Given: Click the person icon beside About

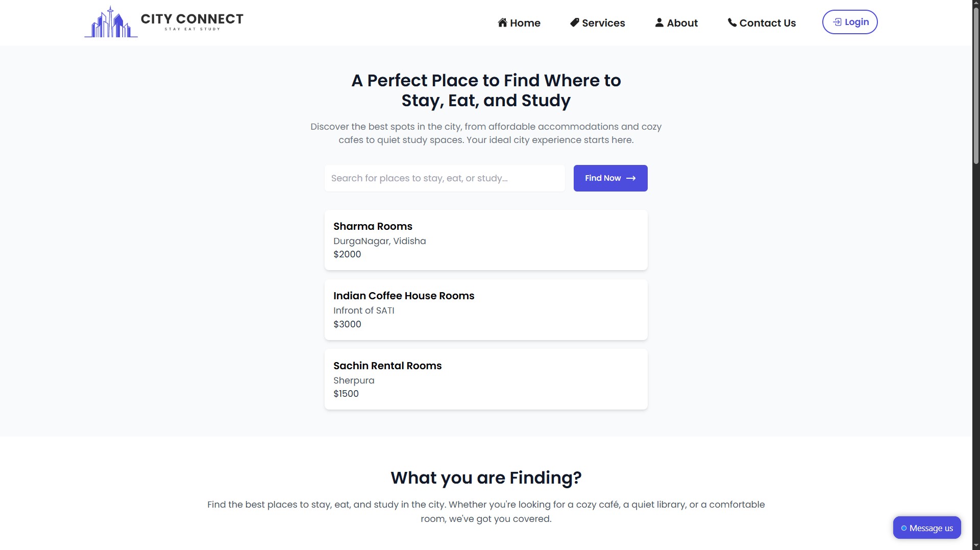Looking at the screenshot, I should coord(659,22).
